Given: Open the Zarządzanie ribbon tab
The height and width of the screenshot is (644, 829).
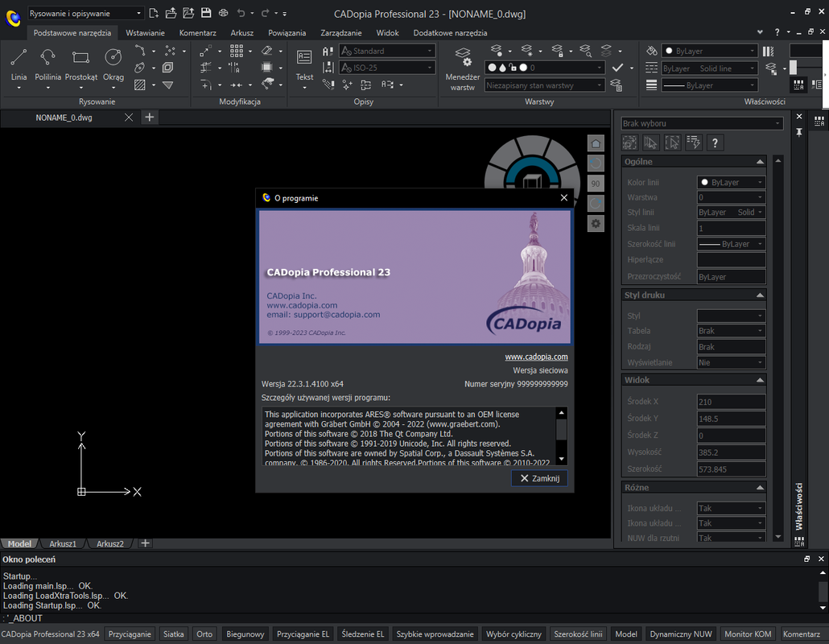Looking at the screenshot, I should click(x=341, y=33).
